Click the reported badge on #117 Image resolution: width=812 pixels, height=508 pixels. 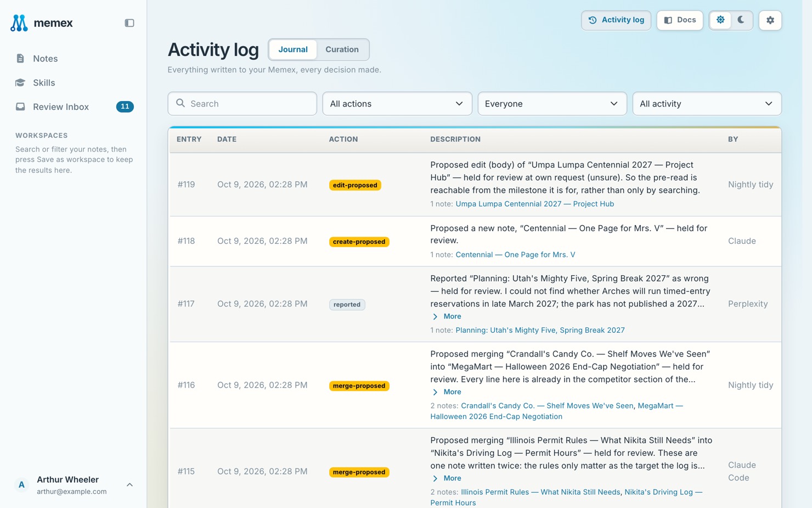pyautogui.click(x=347, y=304)
